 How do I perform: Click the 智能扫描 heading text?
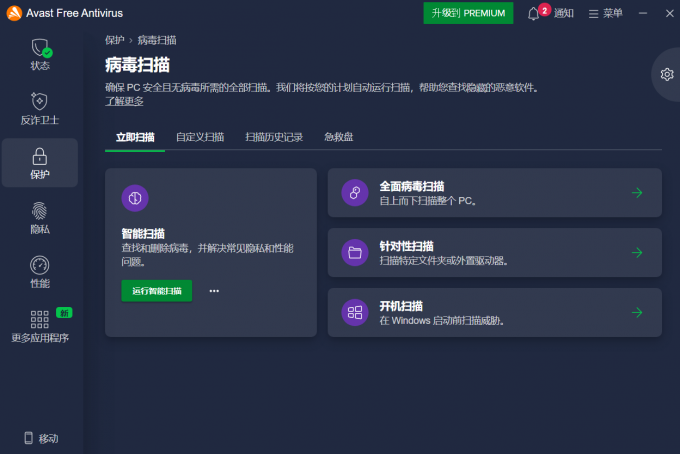[x=143, y=234]
